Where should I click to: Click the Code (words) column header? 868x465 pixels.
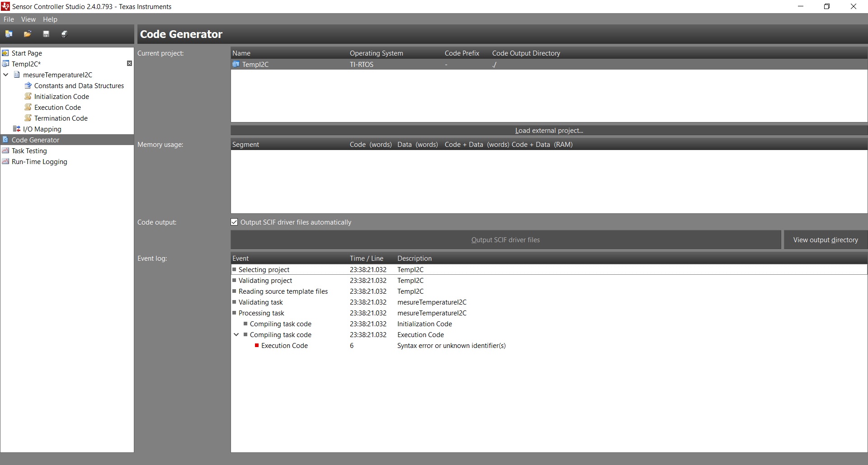tap(371, 144)
